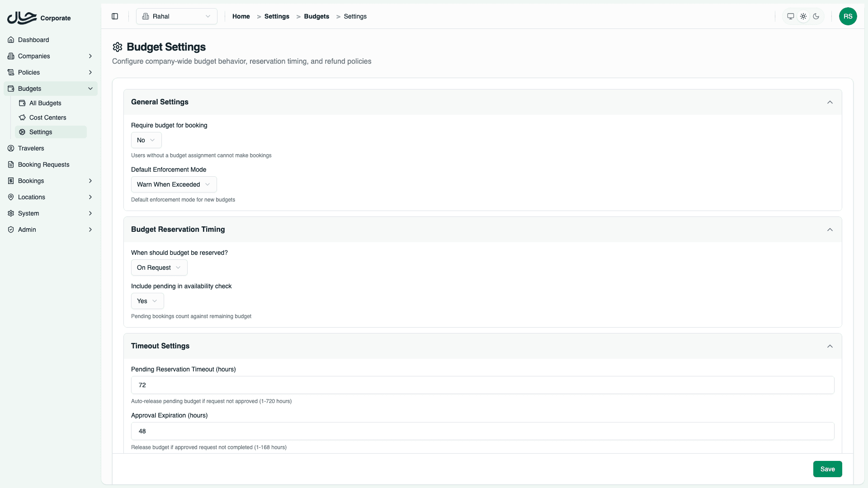Open the Policies section icon
The height and width of the screenshot is (488, 868).
[11, 72]
